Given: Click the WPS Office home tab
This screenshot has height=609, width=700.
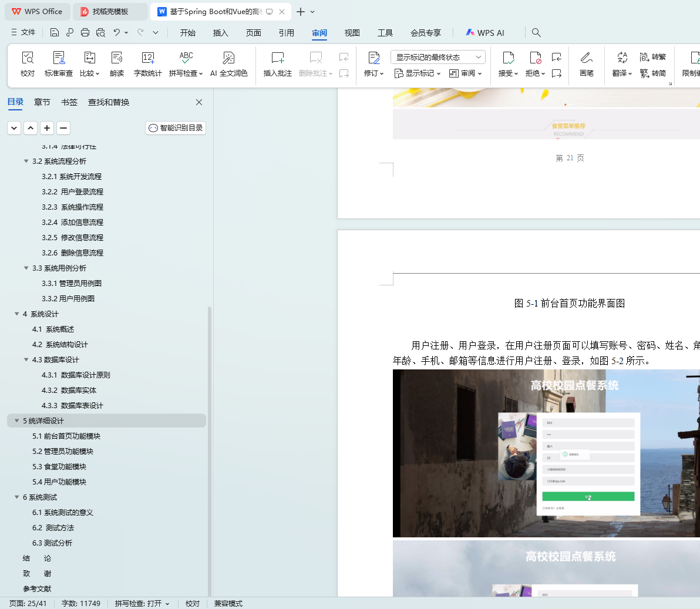Looking at the screenshot, I should [38, 12].
